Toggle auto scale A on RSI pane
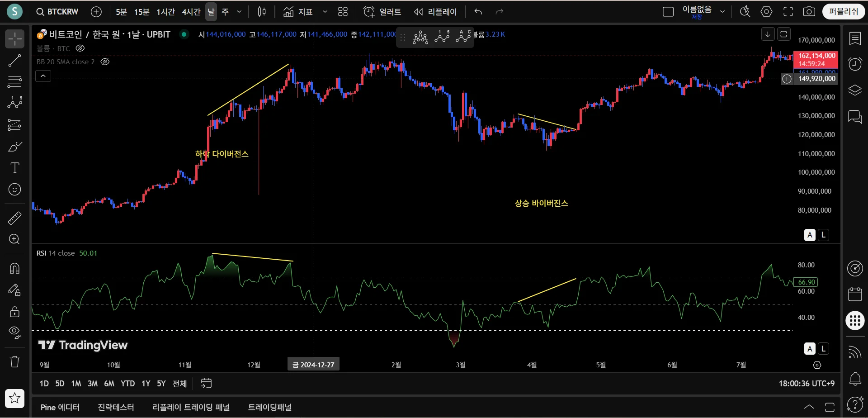Screen dimensions: 868x418 click(810, 349)
